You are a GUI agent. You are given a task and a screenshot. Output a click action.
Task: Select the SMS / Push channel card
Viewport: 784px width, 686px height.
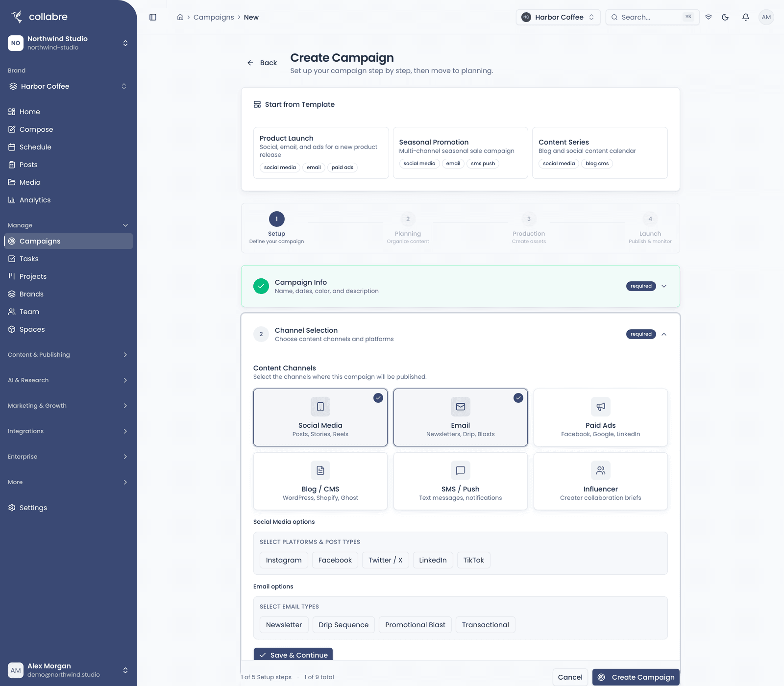(461, 481)
